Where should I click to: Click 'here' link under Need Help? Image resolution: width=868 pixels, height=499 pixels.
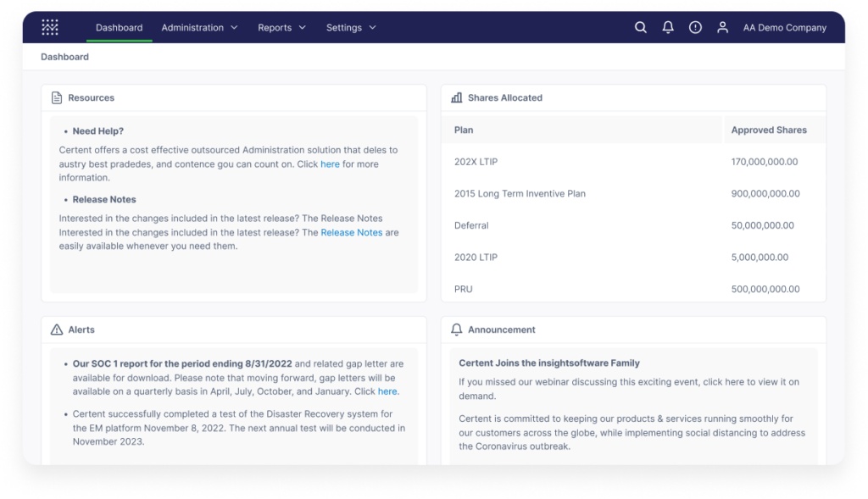coord(330,164)
